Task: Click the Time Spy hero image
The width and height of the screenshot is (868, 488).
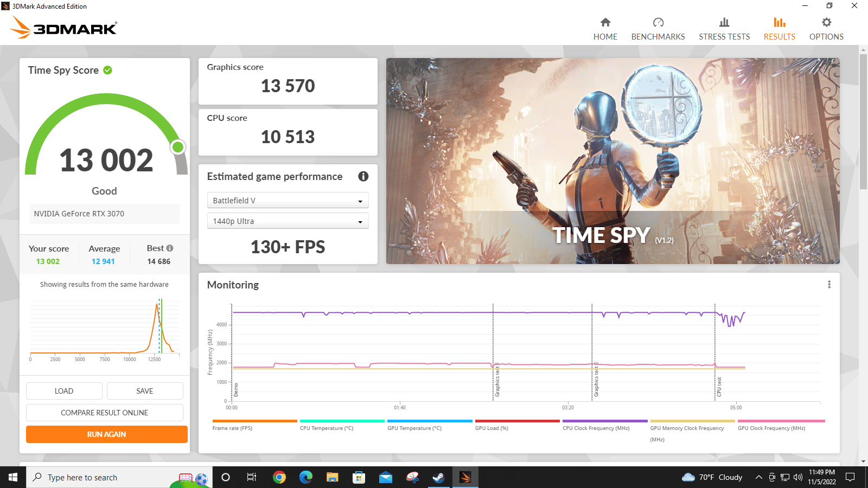Action: pos(613,161)
